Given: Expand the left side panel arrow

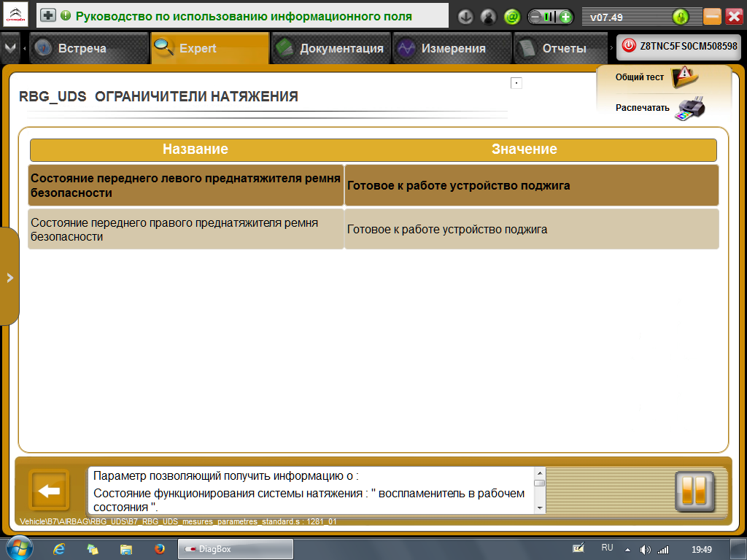Looking at the screenshot, I should coord(9,278).
